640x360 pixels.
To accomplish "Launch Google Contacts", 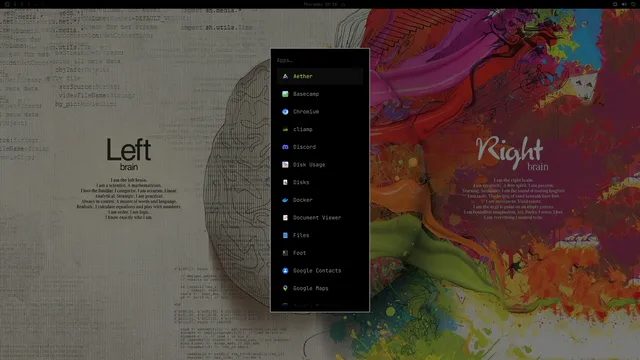I will pos(320,271).
